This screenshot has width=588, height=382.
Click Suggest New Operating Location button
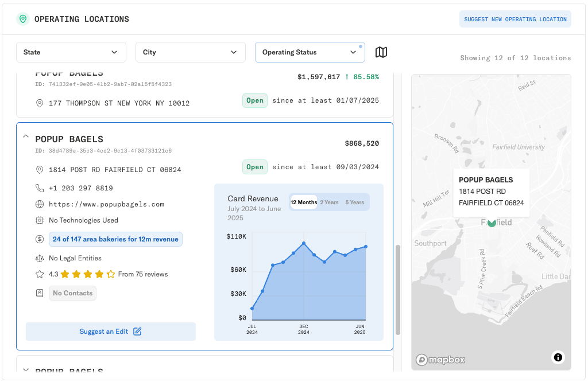click(x=515, y=19)
